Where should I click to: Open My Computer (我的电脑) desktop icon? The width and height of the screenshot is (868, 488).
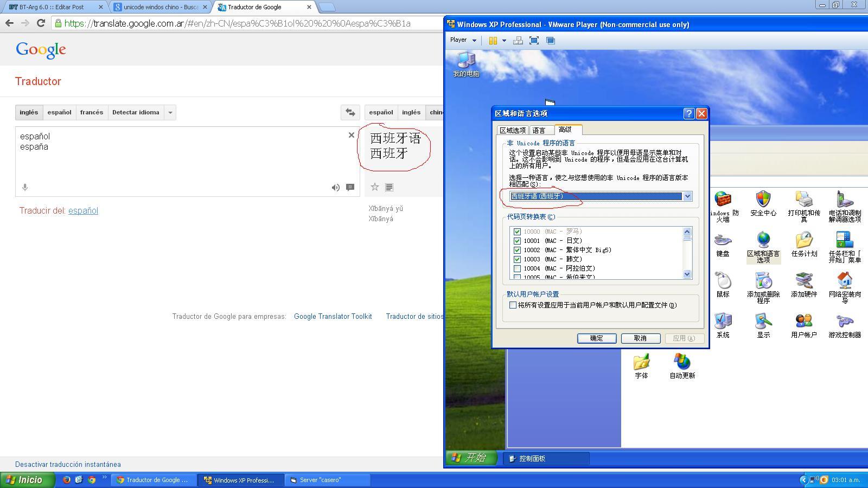(466, 64)
